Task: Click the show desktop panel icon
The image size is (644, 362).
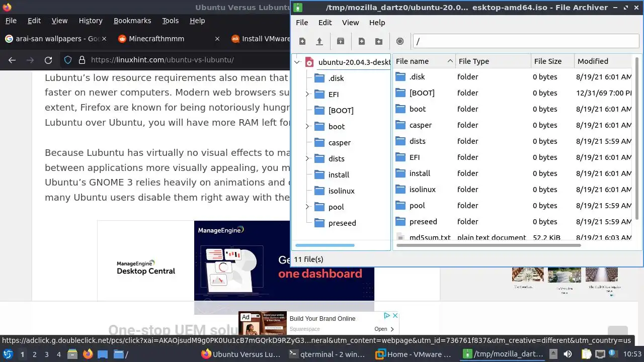Action: tap(103, 354)
